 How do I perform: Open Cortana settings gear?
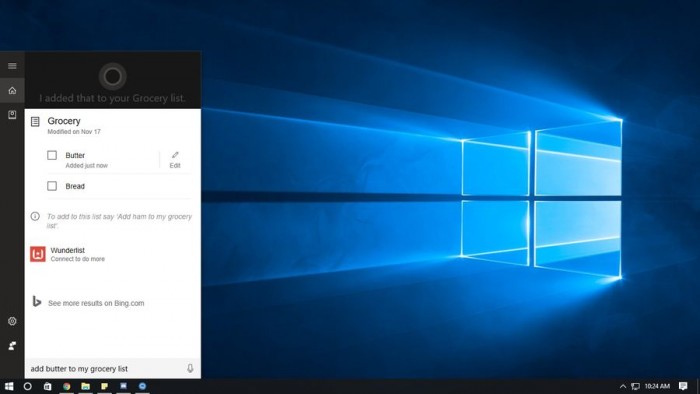[12, 321]
